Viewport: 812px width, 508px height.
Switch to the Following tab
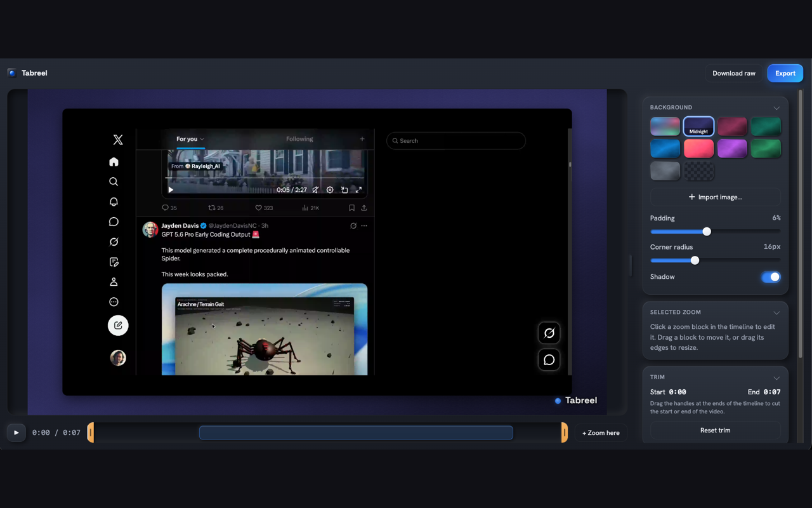tap(299, 139)
